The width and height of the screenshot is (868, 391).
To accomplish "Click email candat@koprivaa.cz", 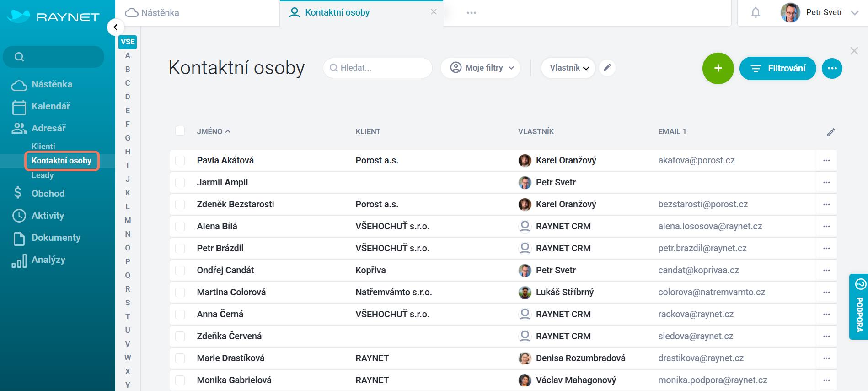I will point(698,270).
